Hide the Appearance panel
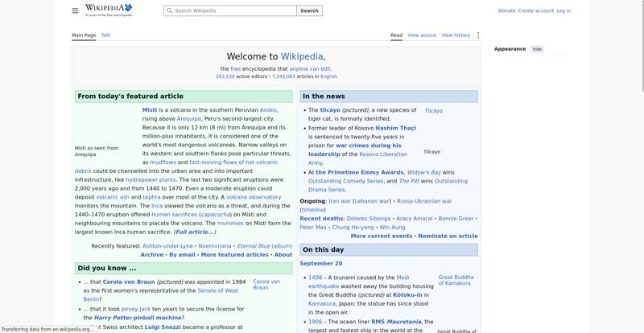The height and width of the screenshot is (333, 644). [x=537, y=49]
